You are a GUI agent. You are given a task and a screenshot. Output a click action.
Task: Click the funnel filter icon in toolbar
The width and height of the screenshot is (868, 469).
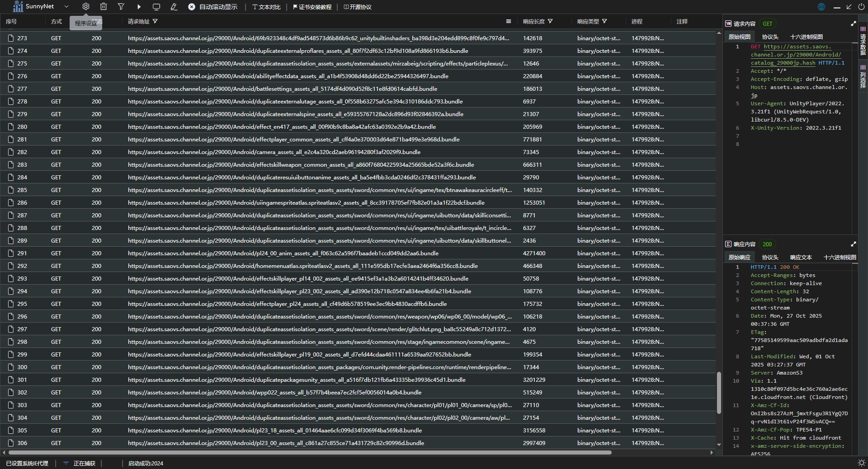[121, 7]
